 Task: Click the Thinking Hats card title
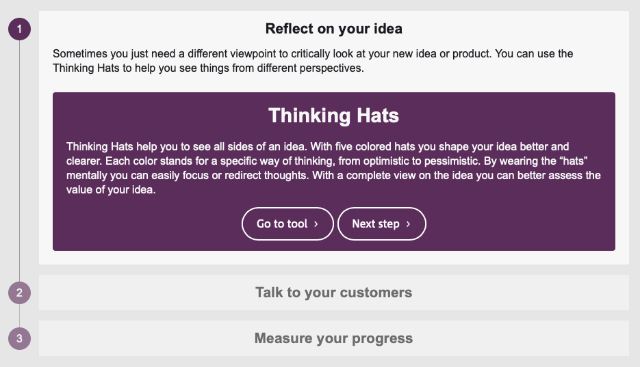[x=334, y=116]
